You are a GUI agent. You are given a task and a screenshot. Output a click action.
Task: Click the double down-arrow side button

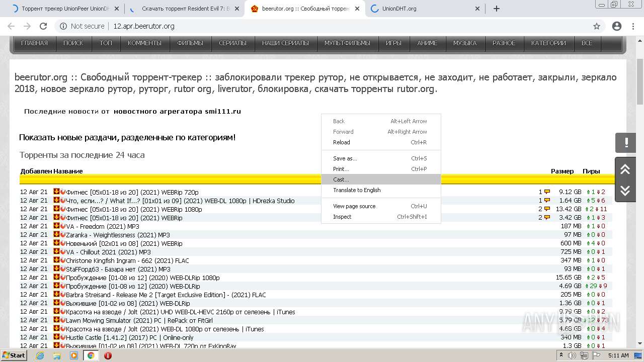point(625,191)
